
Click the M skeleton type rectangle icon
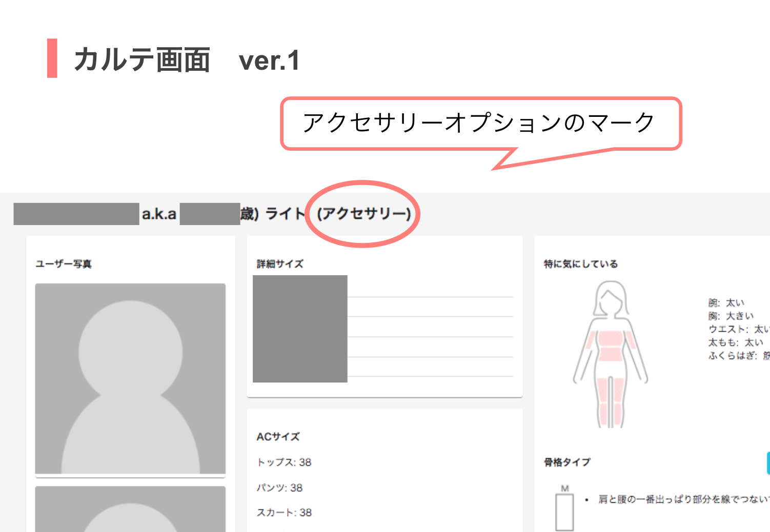564,510
